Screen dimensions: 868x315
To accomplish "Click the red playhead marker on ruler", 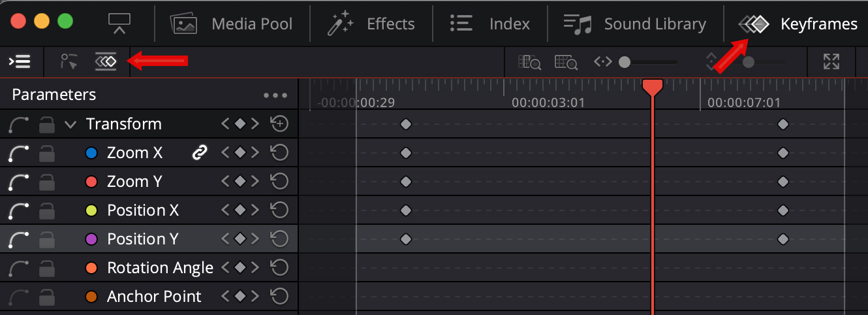I will [x=653, y=87].
